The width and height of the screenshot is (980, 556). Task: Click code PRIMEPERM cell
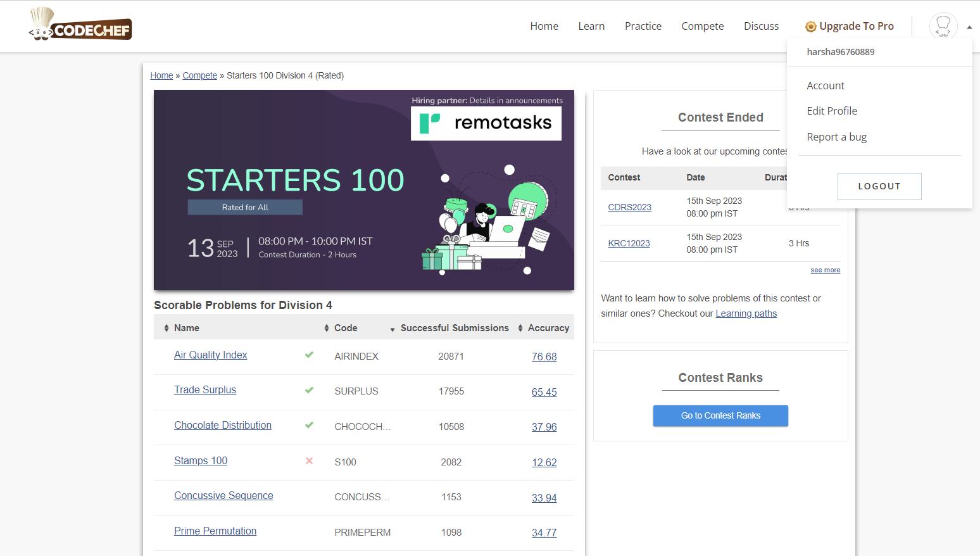point(362,533)
